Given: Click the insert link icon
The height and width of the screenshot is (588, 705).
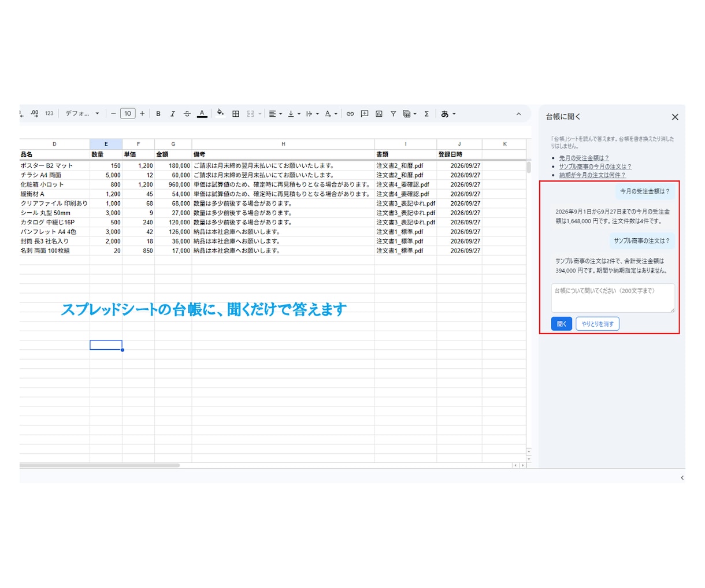Looking at the screenshot, I should click(350, 114).
